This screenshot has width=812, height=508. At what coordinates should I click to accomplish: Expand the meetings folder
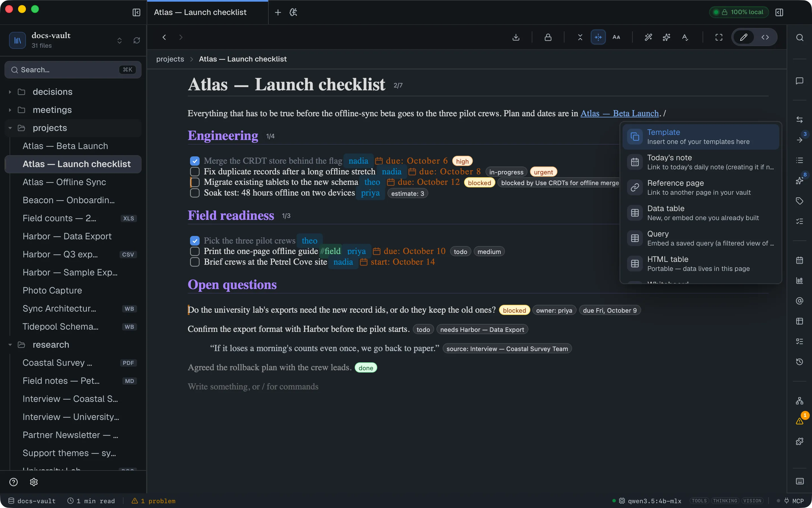pos(10,110)
